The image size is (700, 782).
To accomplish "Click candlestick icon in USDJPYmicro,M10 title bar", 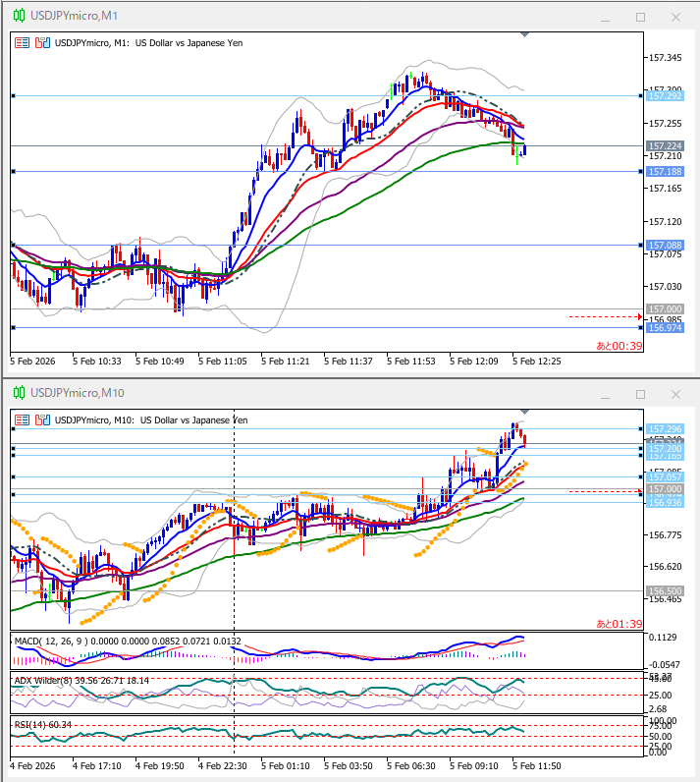I will [x=19, y=393].
